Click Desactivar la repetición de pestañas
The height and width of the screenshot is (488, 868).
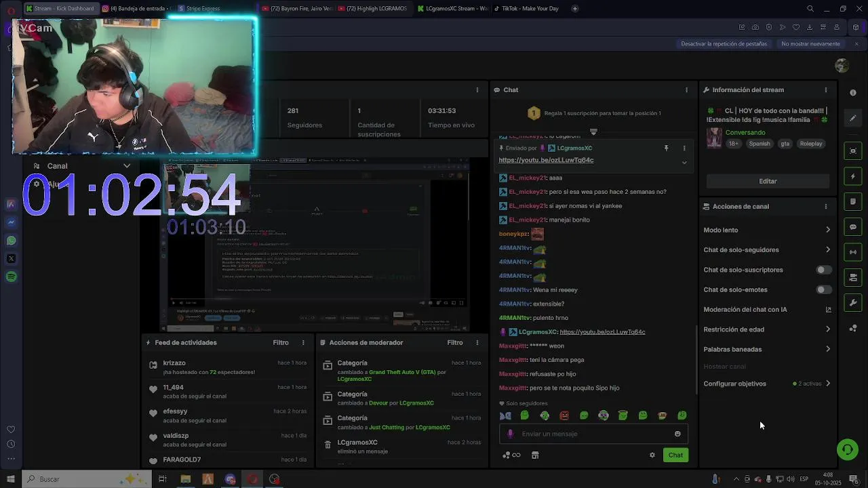tap(724, 43)
